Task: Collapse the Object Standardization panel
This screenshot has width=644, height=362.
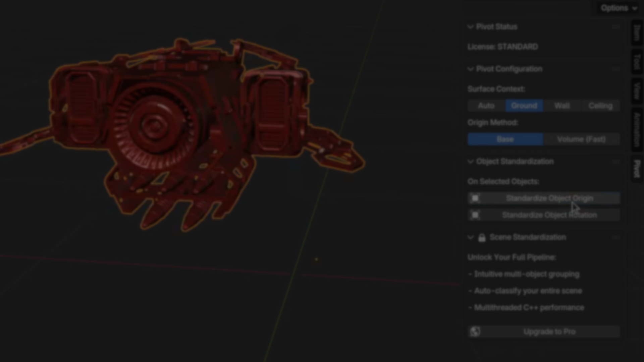Action: (x=471, y=162)
